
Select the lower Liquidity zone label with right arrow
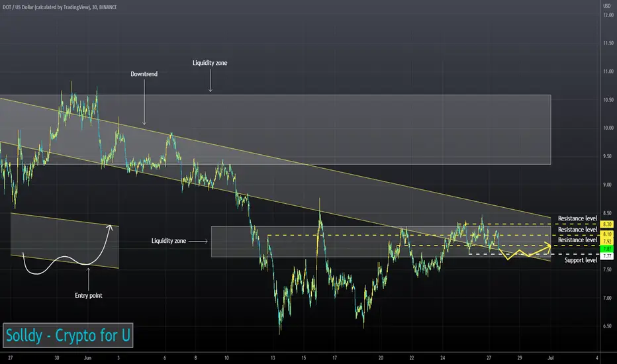169,241
